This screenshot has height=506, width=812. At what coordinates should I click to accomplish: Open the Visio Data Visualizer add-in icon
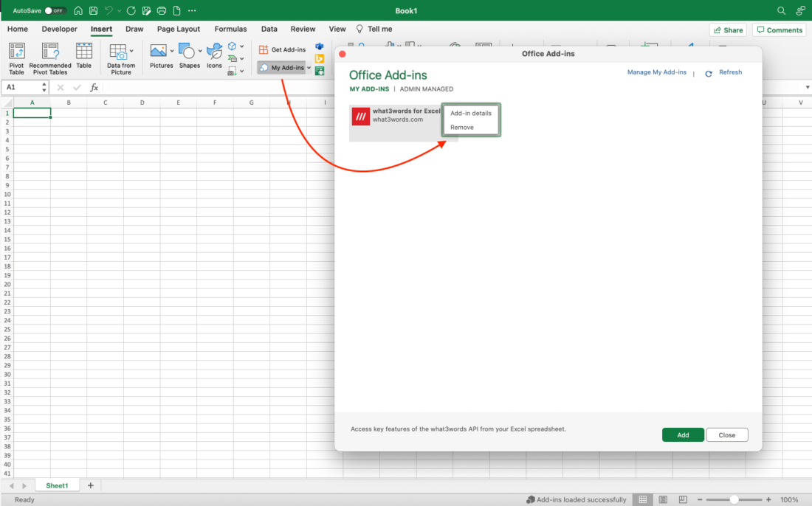tap(320, 46)
